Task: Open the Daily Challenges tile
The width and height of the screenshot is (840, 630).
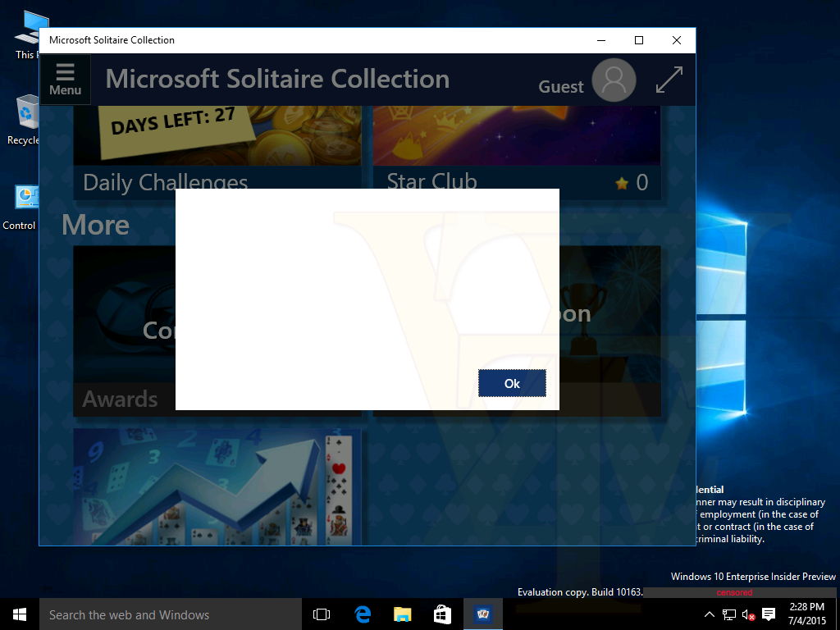Action: point(217,153)
